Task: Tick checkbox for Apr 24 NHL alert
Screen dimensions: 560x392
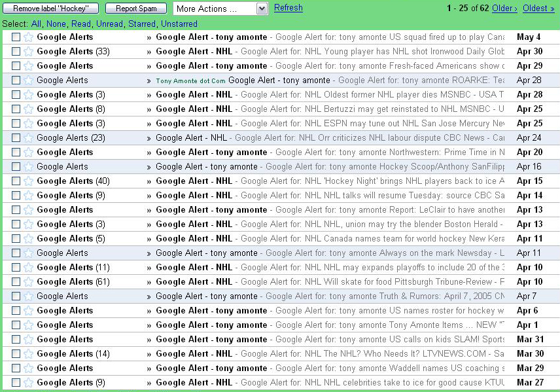Action: tap(16, 137)
